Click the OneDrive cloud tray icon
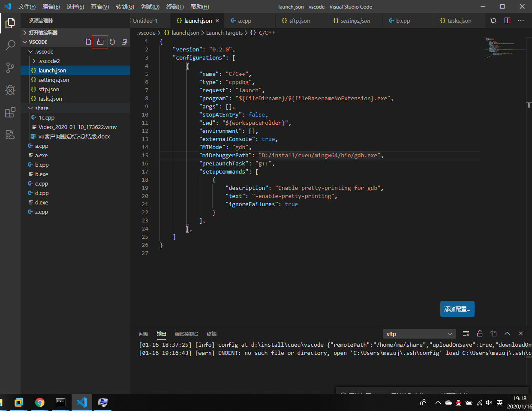Screen dimensions: 532x411 point(448,402)
